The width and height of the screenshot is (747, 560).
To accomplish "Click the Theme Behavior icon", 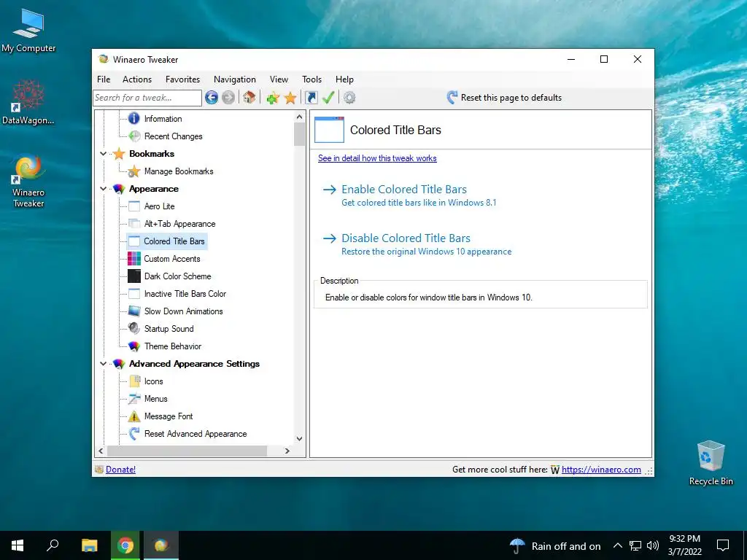I will point(134,346).
